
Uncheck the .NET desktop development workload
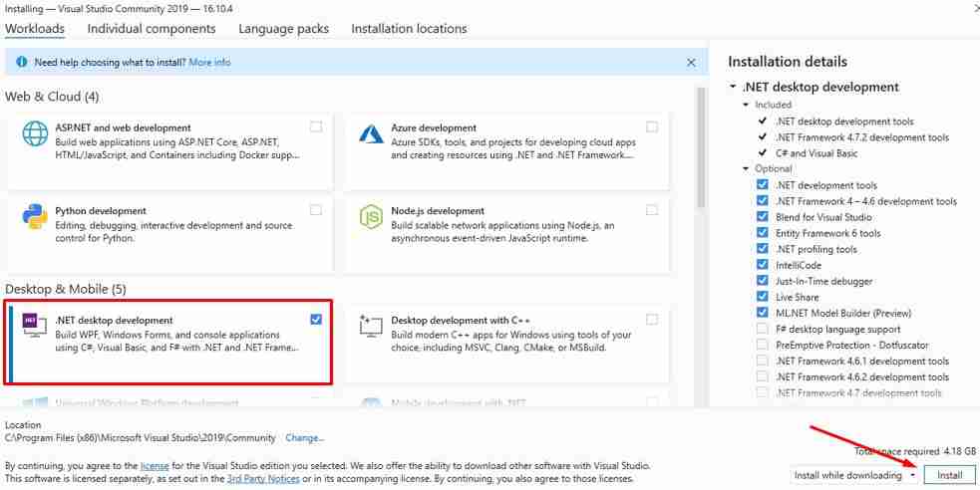pyautogui.click(x=316, y=319)
